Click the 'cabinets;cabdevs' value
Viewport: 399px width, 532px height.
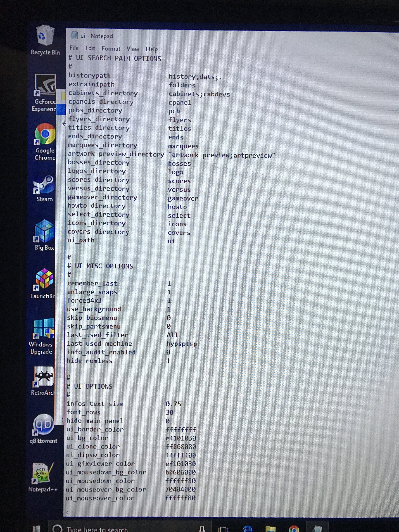[x=199, y=94]
